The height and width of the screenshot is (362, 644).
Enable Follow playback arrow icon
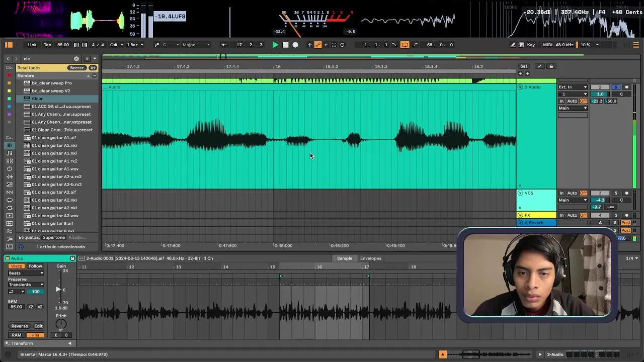(223, 45)
